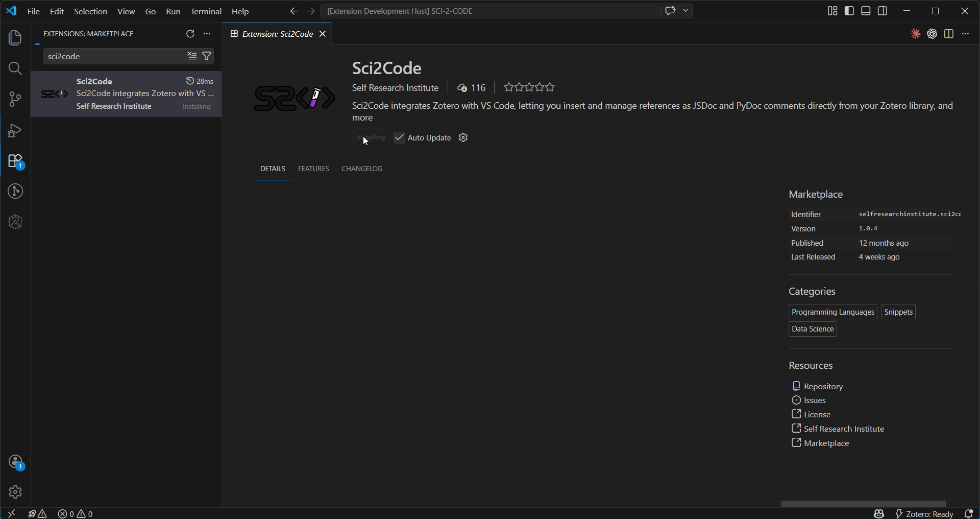Open the Selection menu
Viewport: 980px width, 519px height.
(90, 11)
